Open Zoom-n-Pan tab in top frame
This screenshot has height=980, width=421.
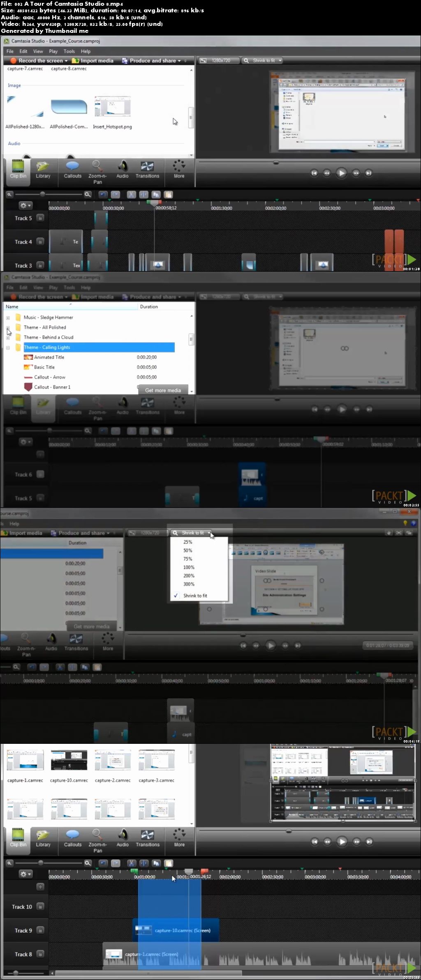[x=97, y=173]
